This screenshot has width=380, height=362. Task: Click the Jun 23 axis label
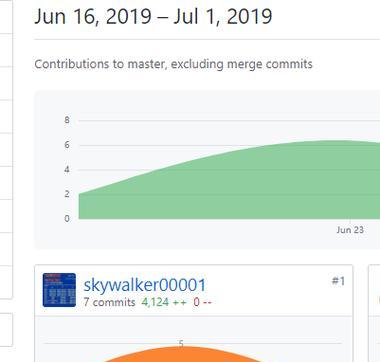pyautogui.click(x=350, y=230)
